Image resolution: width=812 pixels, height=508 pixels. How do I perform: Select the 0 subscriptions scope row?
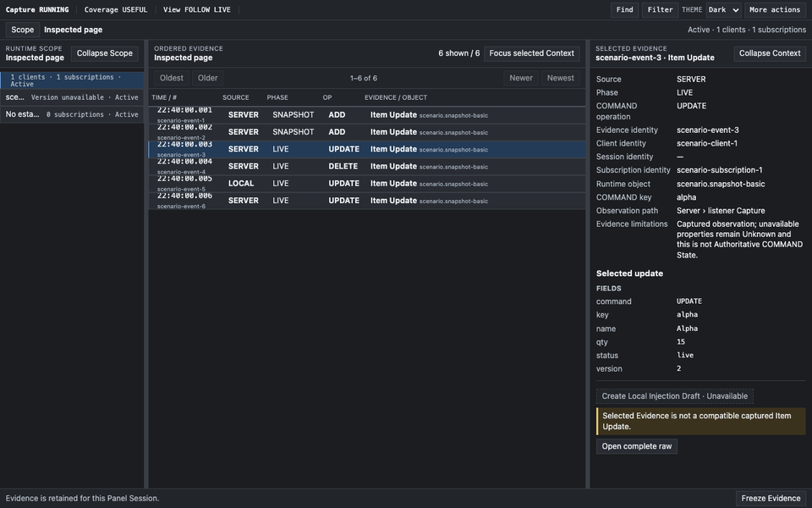tap(72, 114)
